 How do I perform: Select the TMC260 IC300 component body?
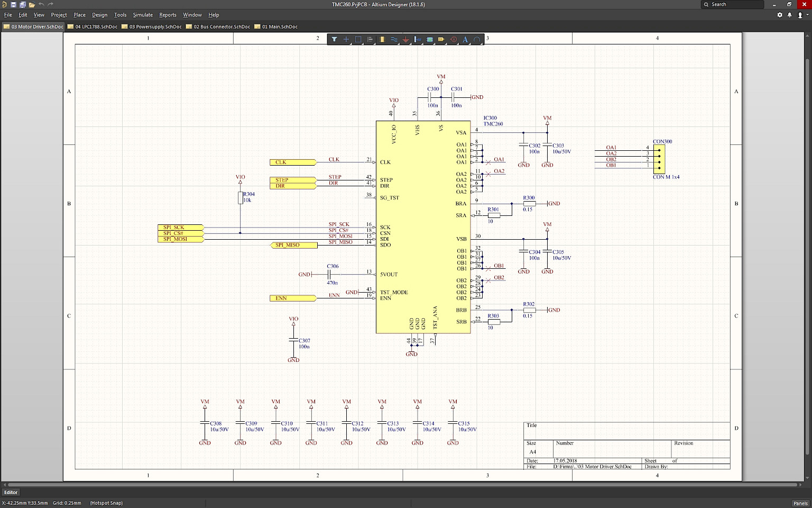[x=423, y=227]
